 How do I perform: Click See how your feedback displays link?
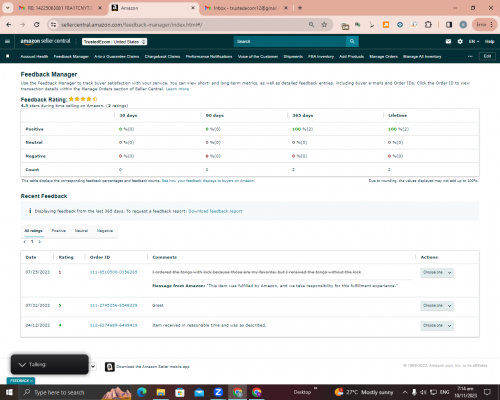(208, 181)
